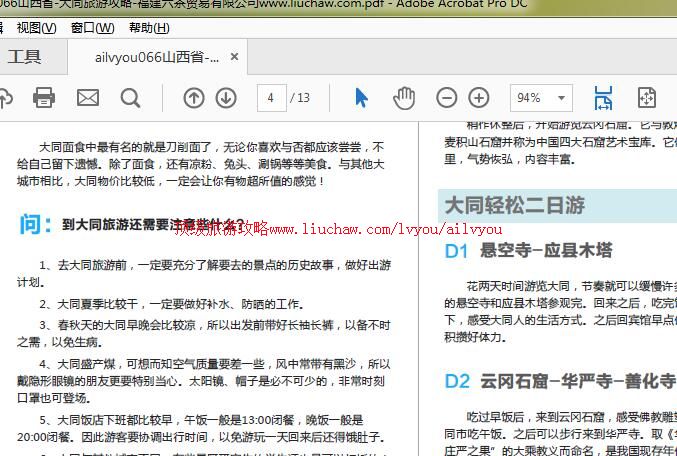
Task: Open the 94% zoom level dropdown
Action: 541,97
